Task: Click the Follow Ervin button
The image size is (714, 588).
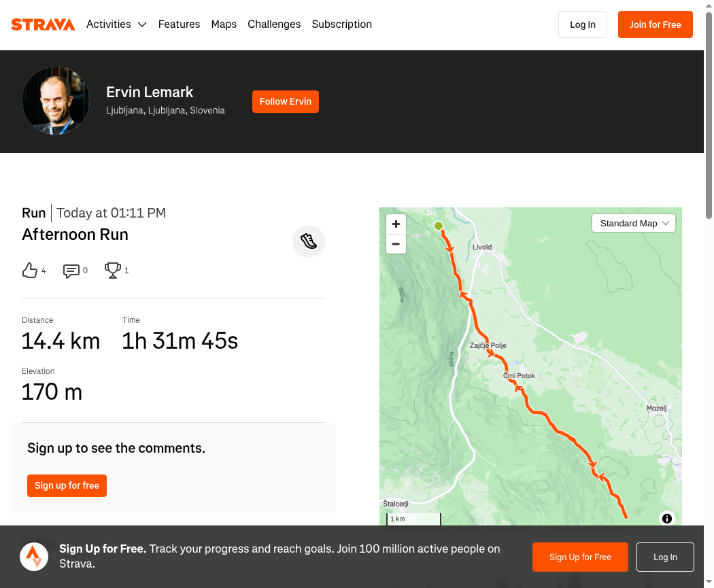Action: coord(286,101)
